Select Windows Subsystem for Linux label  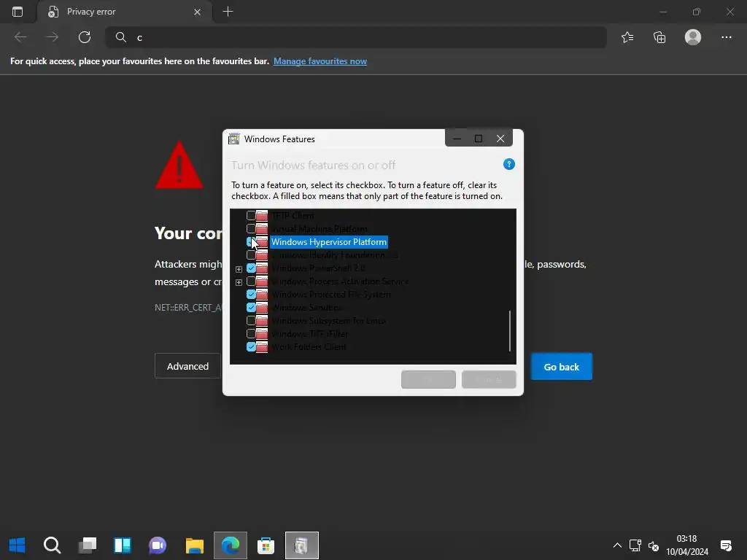point(329,321)
